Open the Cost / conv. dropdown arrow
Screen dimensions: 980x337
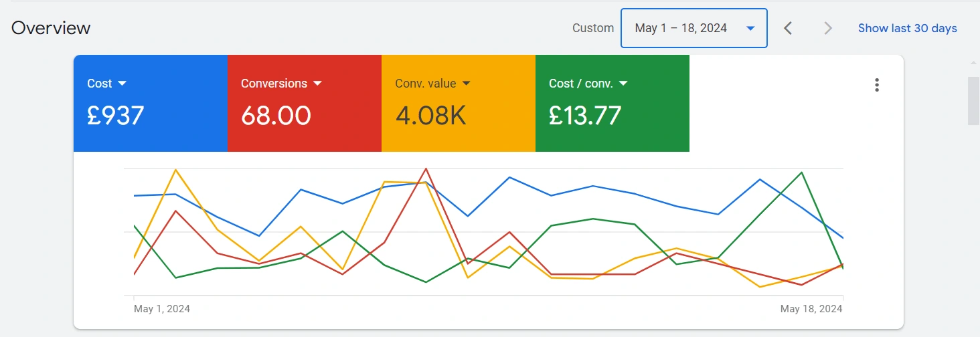pos(623,84)
